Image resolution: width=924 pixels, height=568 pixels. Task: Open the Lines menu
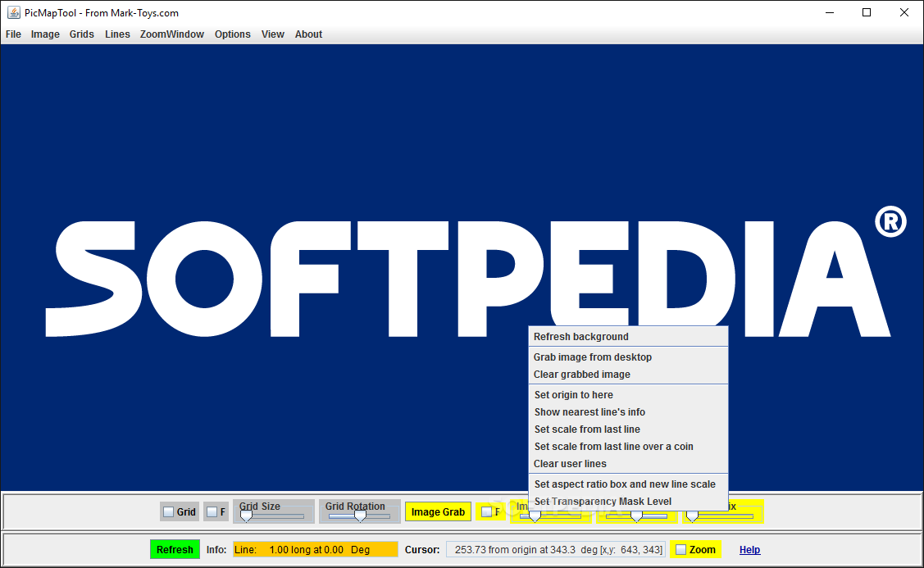tap(117, 34)
